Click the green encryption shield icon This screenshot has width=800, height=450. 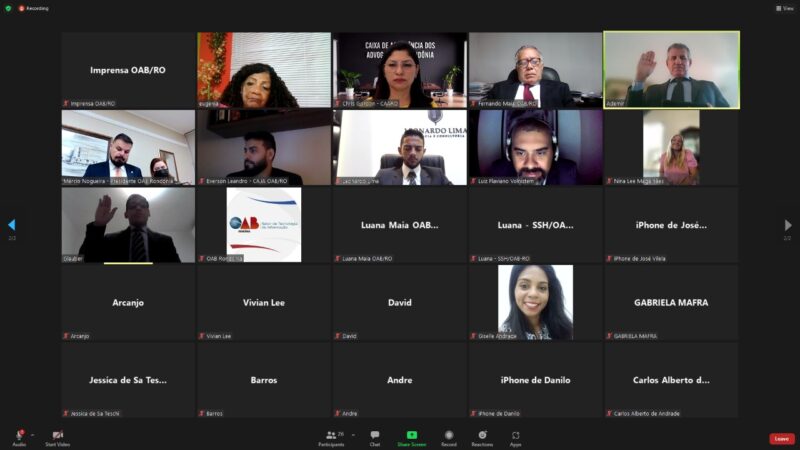coord(8,8)
